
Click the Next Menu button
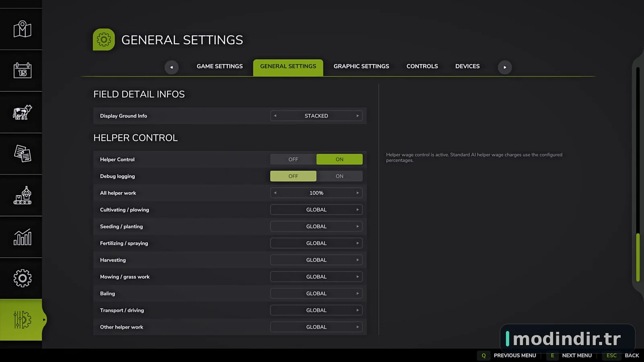[577, 356]
